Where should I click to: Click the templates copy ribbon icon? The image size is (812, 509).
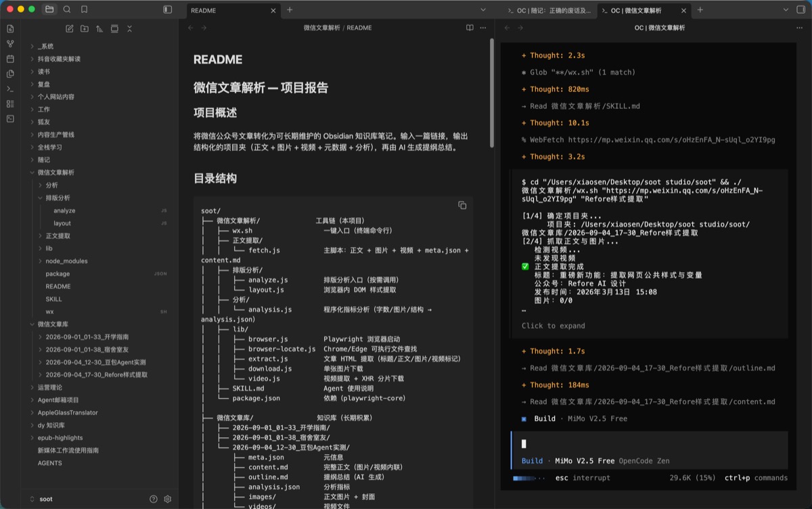pyautogui.click(x=10, y=74)
